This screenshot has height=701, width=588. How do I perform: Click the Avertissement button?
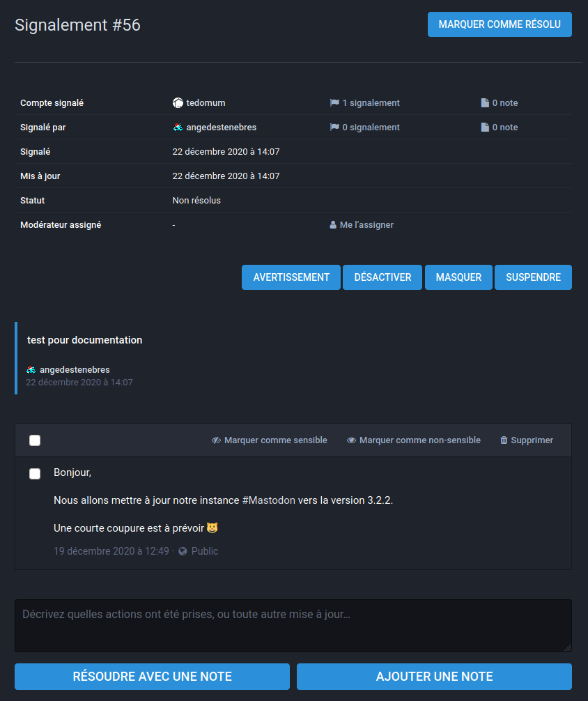click(x=291, y=277)
